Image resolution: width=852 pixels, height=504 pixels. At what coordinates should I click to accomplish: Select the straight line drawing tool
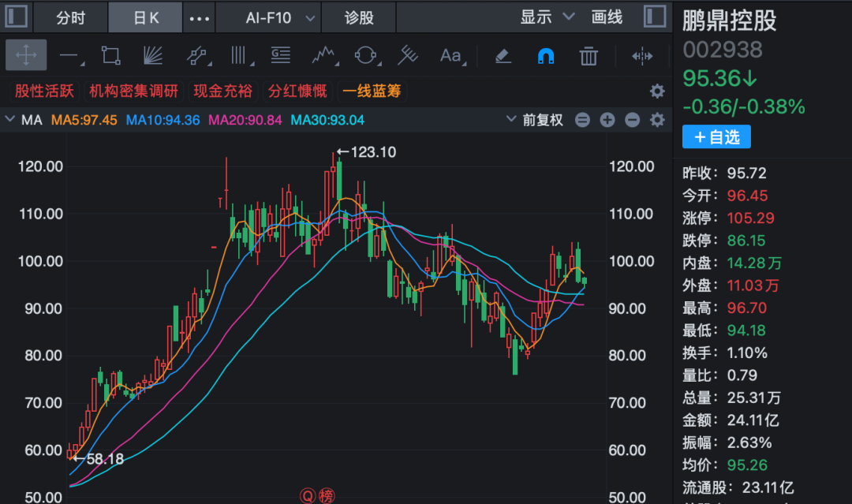71,55
